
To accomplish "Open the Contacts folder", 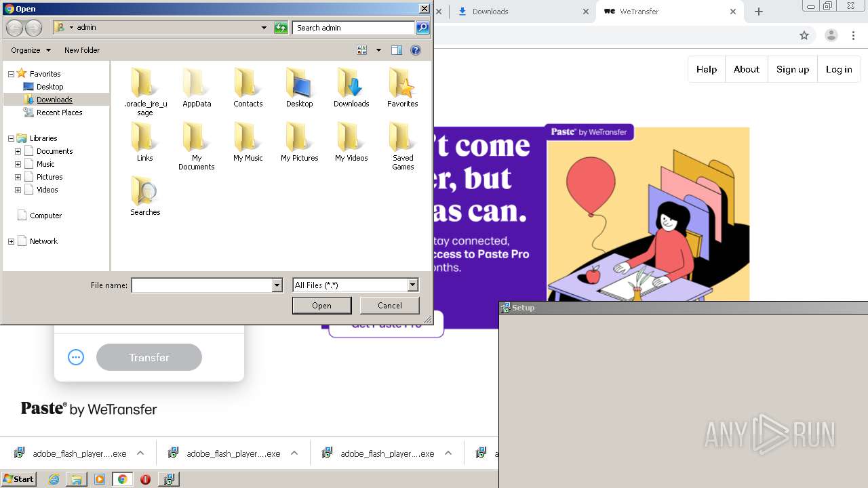I will click(x=248, y=87).
